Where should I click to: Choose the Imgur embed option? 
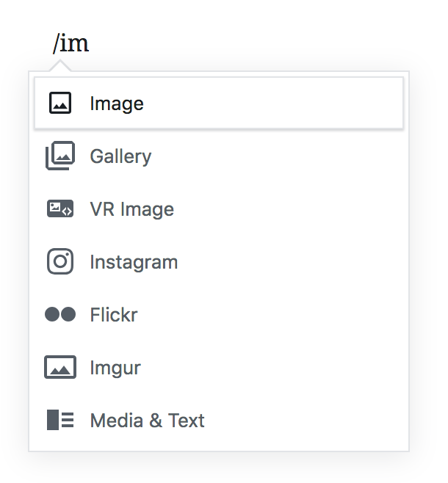(x=115, y=368)
